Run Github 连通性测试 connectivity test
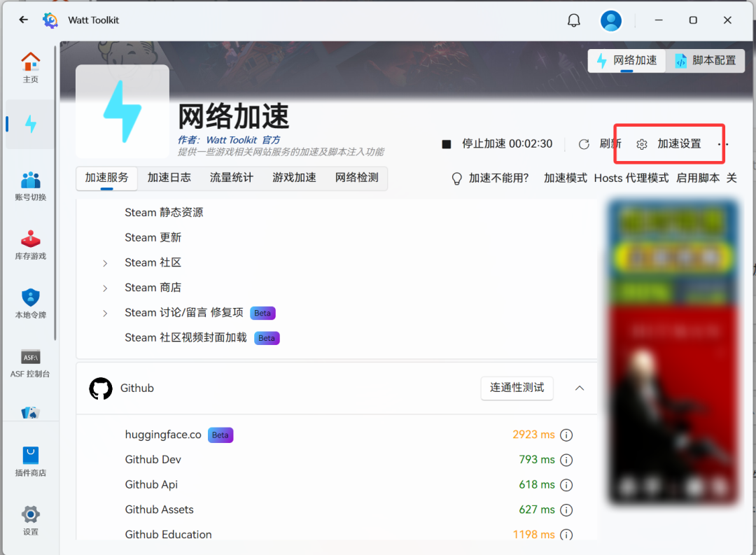This screenshot has width=756, height=555. click(517, 388)
